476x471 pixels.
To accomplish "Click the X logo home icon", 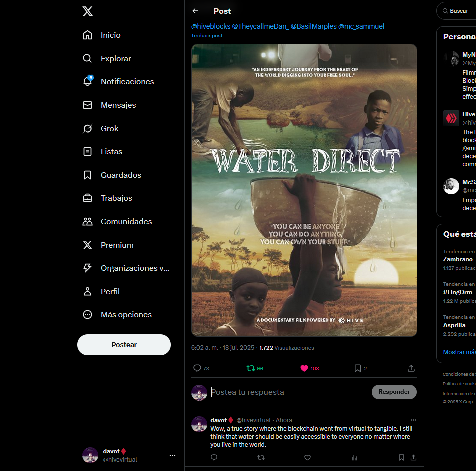I will (88, 11).
